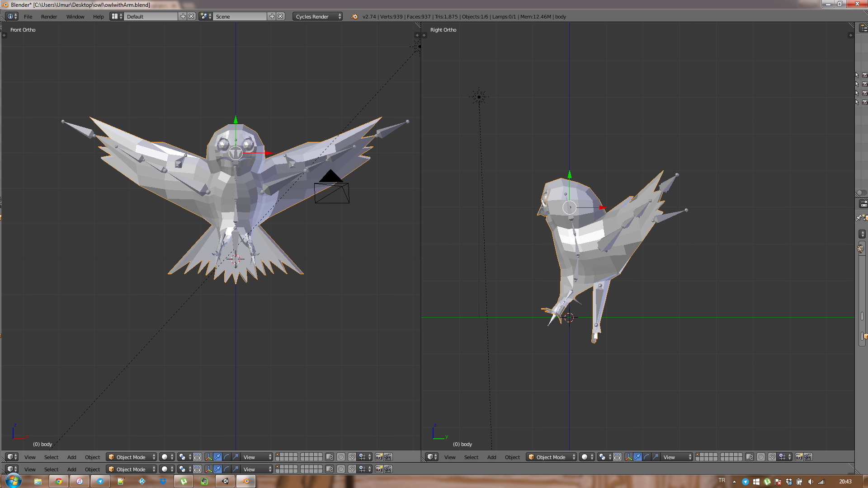Open viewport shading selector in Front Ortho header
The image size is (868, 488).
pyautogui.click(x=167, y=457)
